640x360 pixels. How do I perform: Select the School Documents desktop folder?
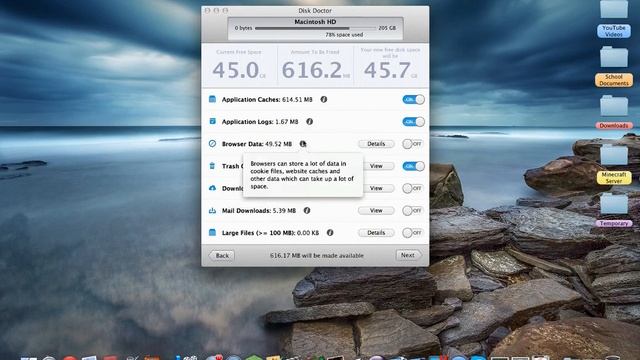click(x=614, y=67)
